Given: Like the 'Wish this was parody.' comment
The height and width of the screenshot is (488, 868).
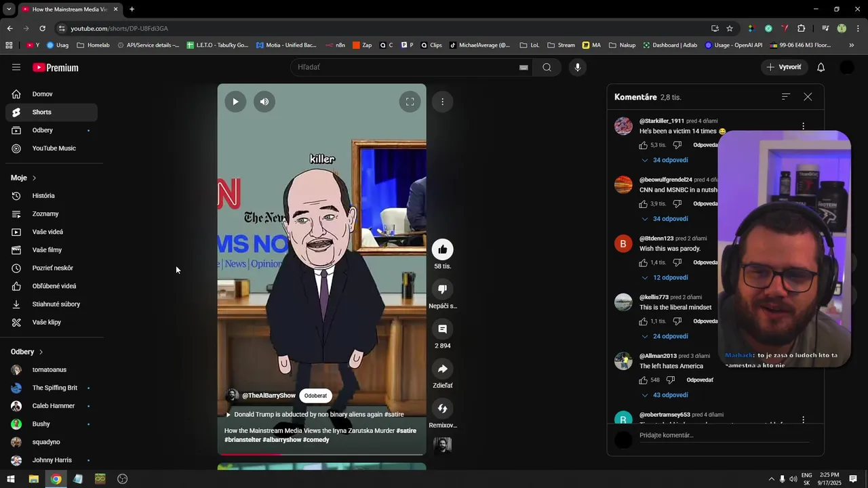Looking at the screenshot, I should (x=643, y=262).
